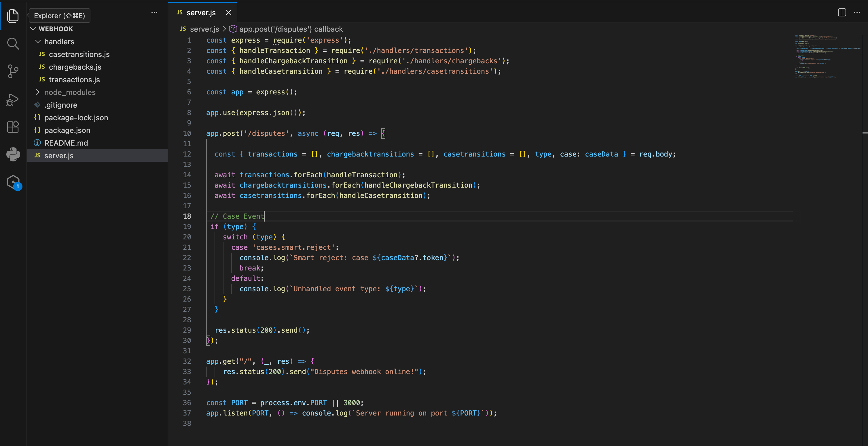Image resolution: width=868 pixels, height=446 pixels.
Task: Open README.md in the Explorer
Action: 66,143
